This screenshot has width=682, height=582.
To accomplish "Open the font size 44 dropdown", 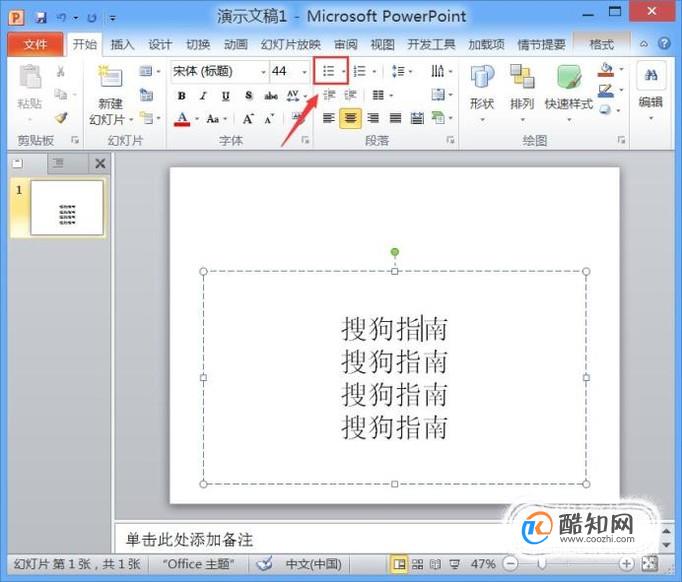I will click(x=304, y=71).
